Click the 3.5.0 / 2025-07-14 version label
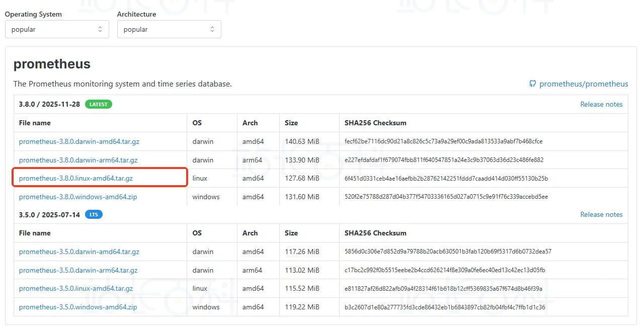 coord(49,214)
